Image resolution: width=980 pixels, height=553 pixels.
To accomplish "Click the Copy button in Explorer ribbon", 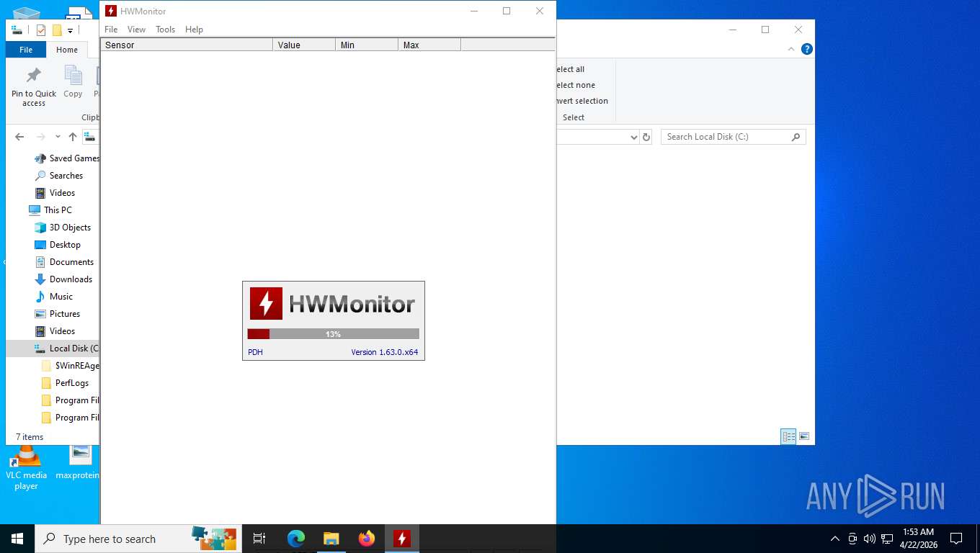I will tap(73, 81).
